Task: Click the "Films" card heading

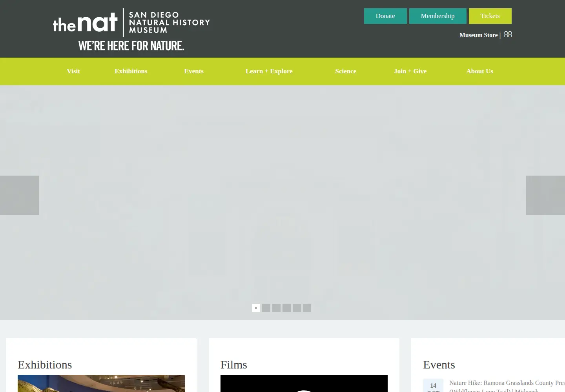Action: click(234, 365)
